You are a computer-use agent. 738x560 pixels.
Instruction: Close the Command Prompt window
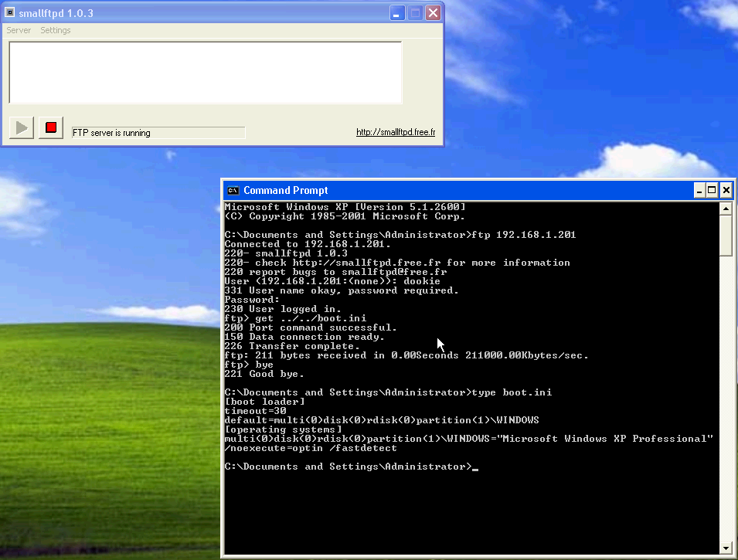tap(726, 190)
